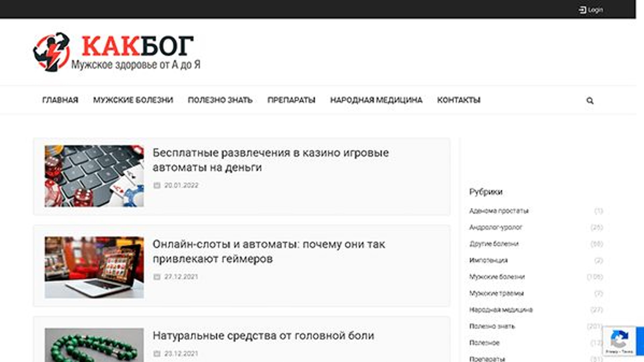Click calendar icon beside 23.12.2021
The height and width of the screenshot is (362, 644).
(157, 354)
